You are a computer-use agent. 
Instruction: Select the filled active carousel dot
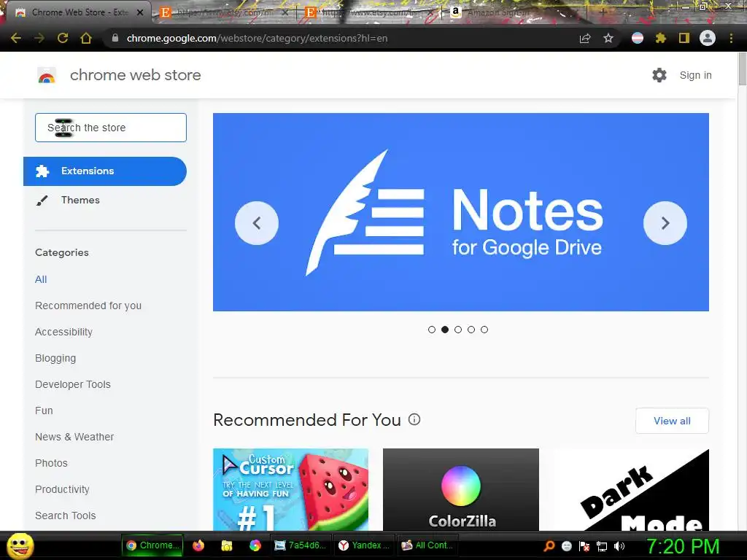(445, 330)
